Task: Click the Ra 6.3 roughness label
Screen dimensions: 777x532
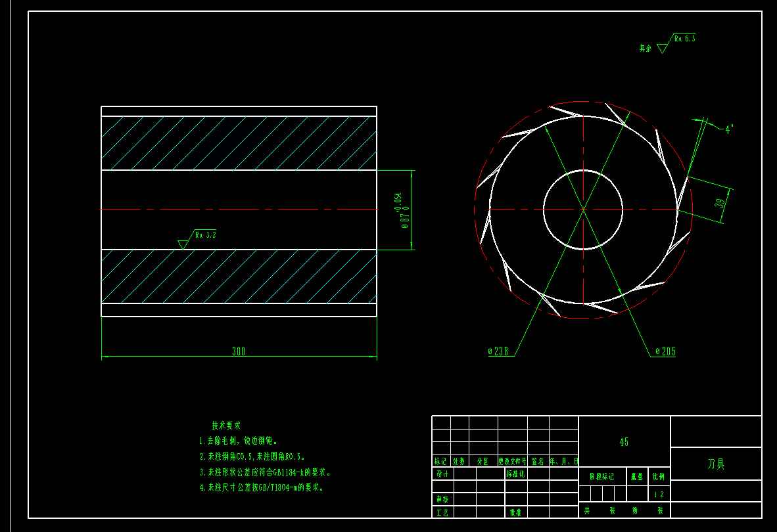Action: 685,39
